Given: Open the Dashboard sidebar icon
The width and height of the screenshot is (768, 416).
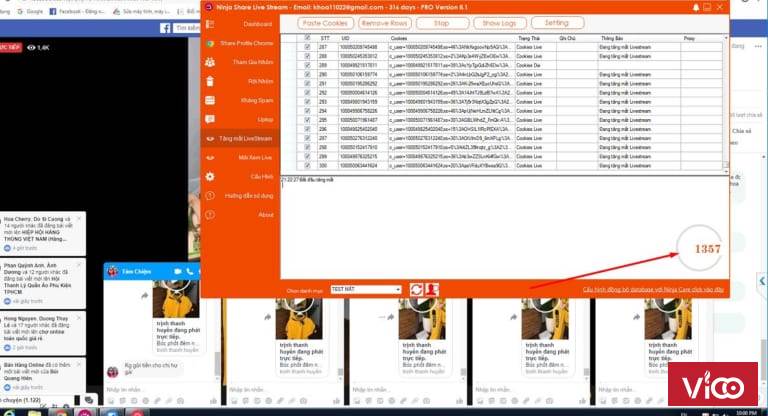Looking at the screenshot, I should pyautogui.click(x=210, y=24).
